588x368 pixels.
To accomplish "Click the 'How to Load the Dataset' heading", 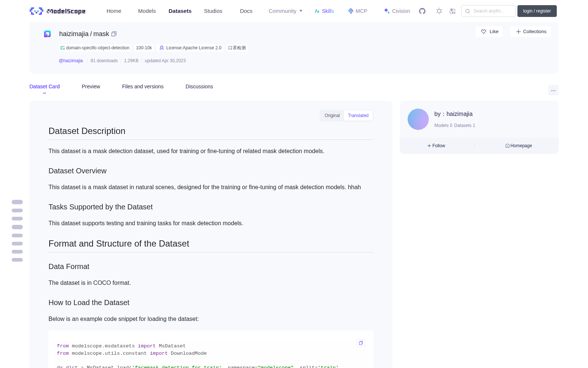I will coord(89,302).
